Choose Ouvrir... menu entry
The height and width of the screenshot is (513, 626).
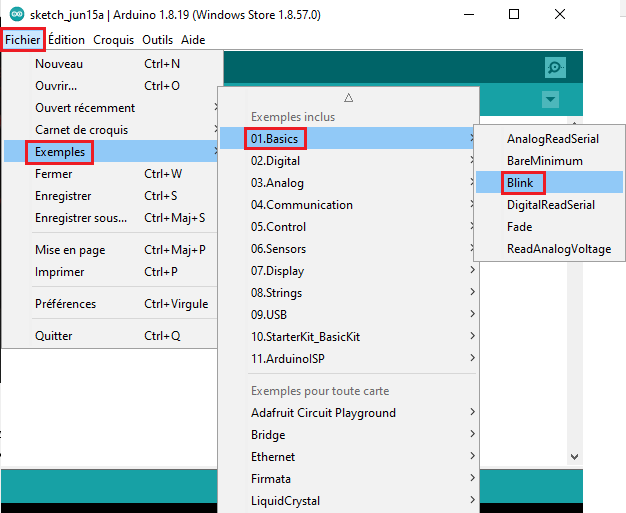pyautogui.click(x=111, y=86)
